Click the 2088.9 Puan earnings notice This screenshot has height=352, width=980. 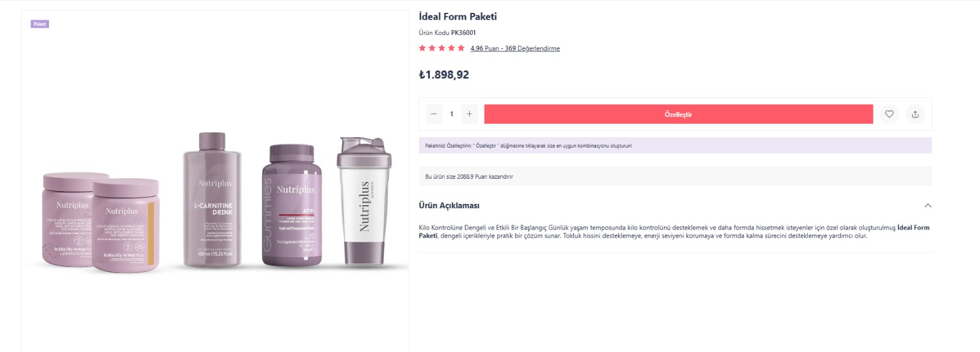tap(469, 176)
